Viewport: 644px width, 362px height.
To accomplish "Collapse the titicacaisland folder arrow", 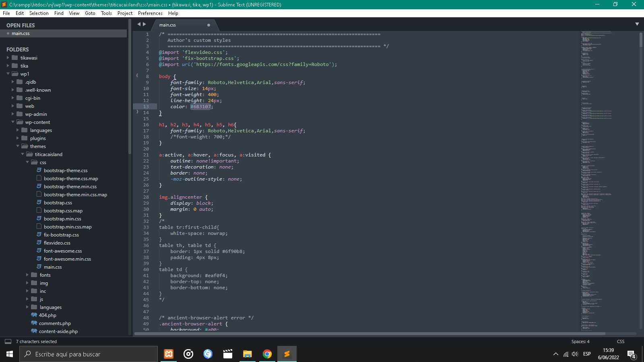I will point(23,154).
